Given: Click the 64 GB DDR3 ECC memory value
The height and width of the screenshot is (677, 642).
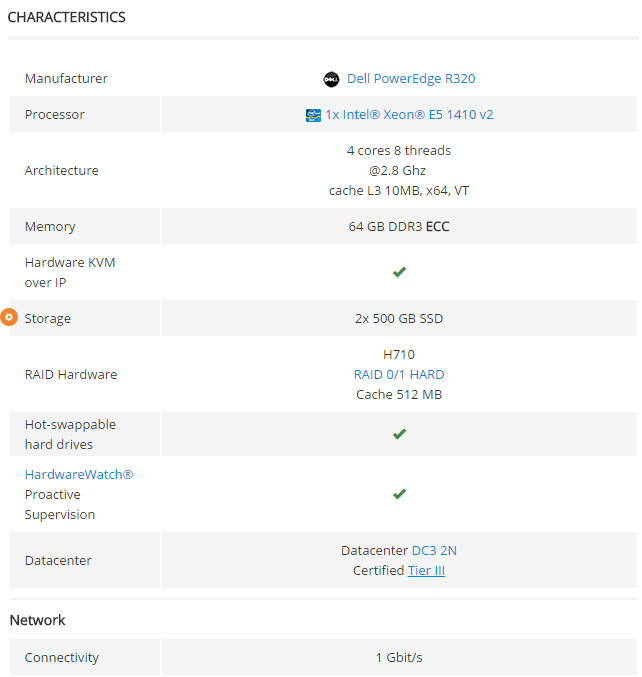Looking at the screenshot, I should point(399,227).
